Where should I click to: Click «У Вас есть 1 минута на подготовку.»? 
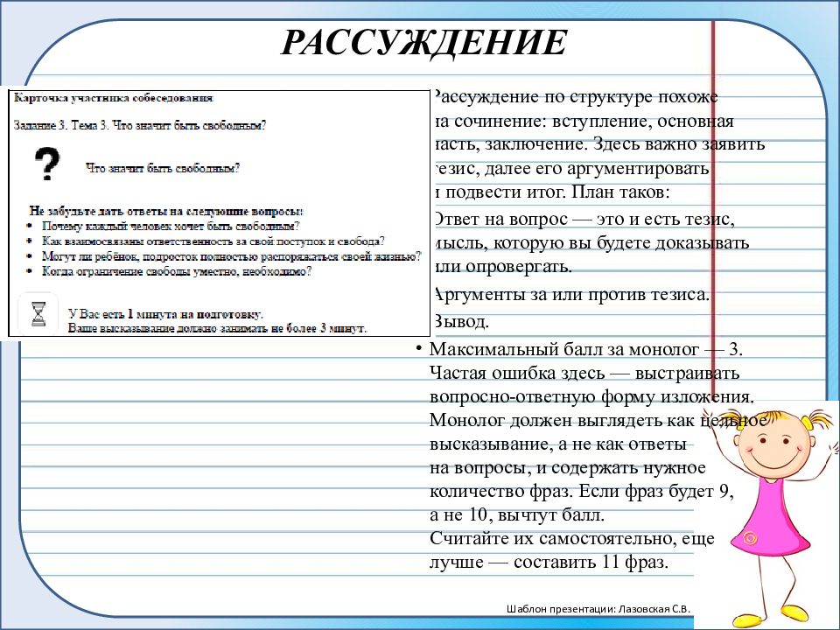[165, 314]
